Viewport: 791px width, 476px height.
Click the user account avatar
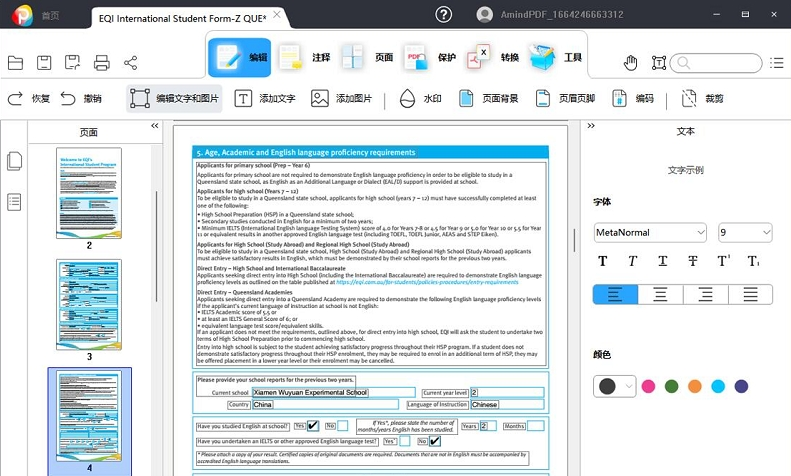coord(484,14)
